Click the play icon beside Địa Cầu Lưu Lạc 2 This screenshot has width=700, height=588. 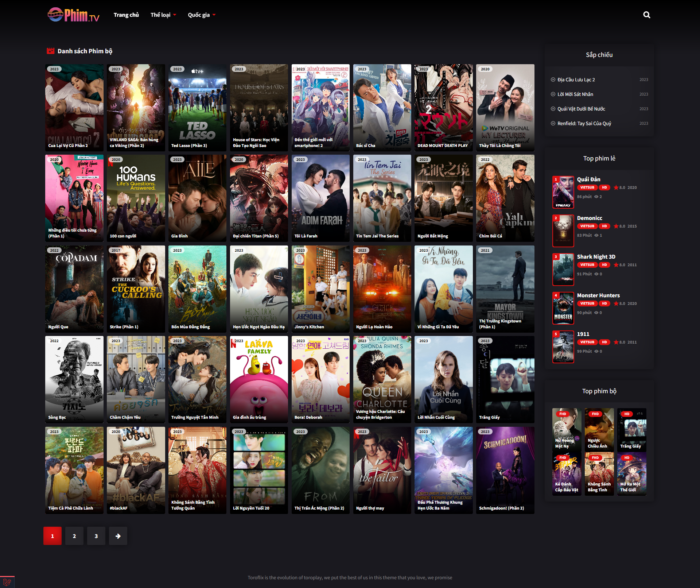(553, 80)
